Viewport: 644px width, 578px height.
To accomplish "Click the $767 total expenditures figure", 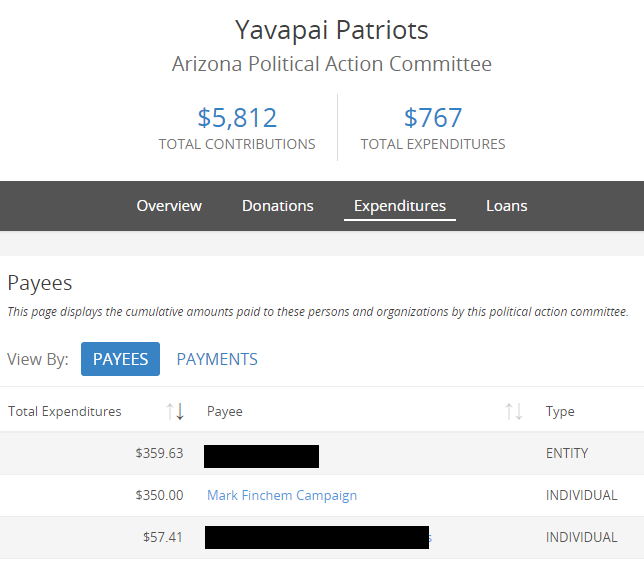I will (433, 117).
